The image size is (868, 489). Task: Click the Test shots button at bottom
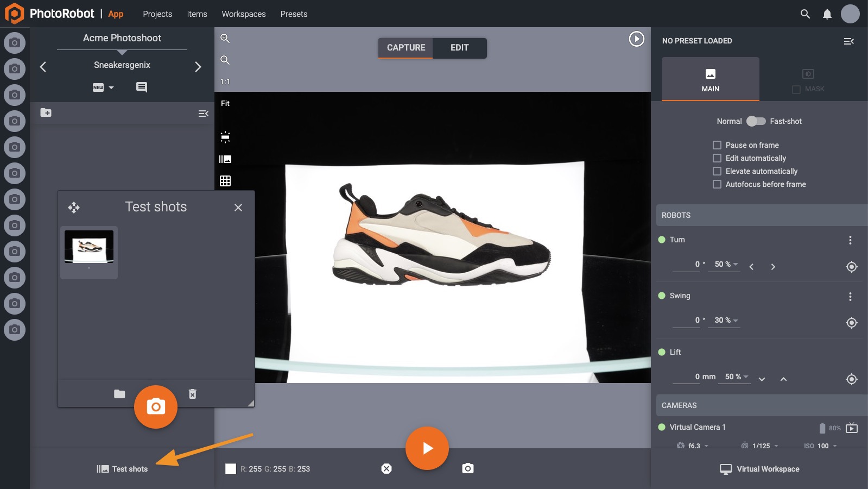(x=123, y=469)
